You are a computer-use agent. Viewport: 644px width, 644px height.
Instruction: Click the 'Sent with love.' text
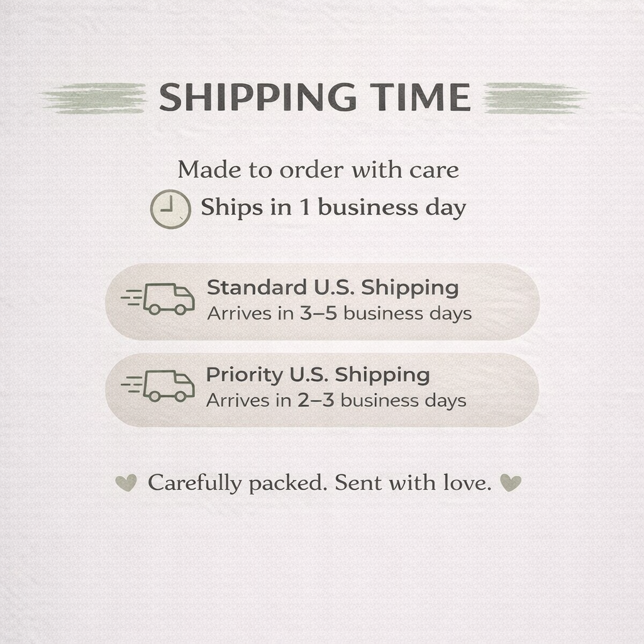point(413,483)
